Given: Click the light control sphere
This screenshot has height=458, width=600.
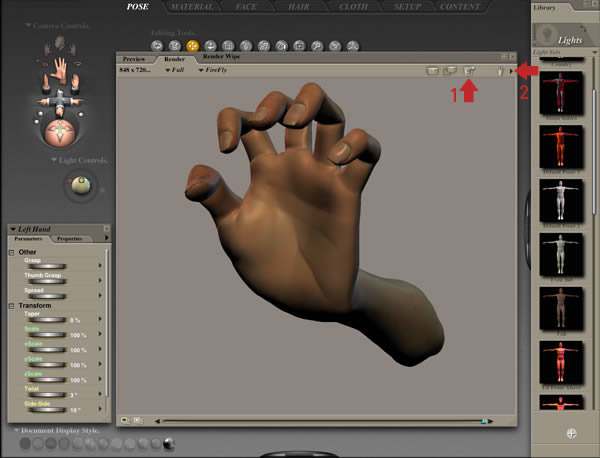Looking at the screenshot, I should [81, 186].
